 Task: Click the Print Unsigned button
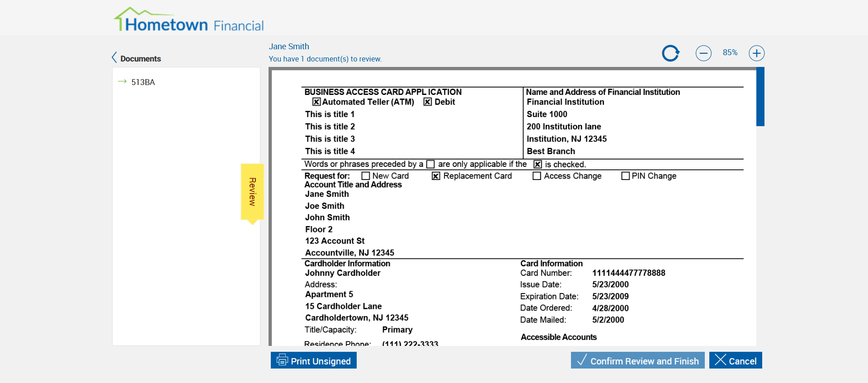pos(314,360)
